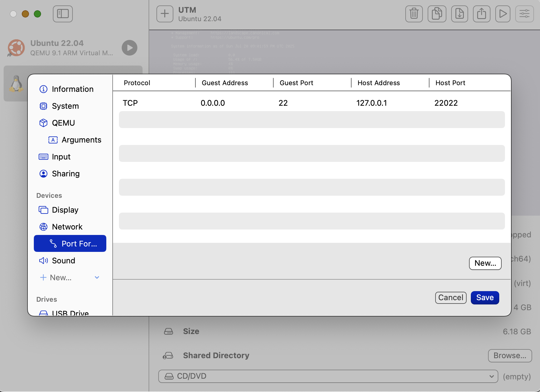Select the Linux penguin VM in the sidebar
540x392 pixels.
(16, 84)
